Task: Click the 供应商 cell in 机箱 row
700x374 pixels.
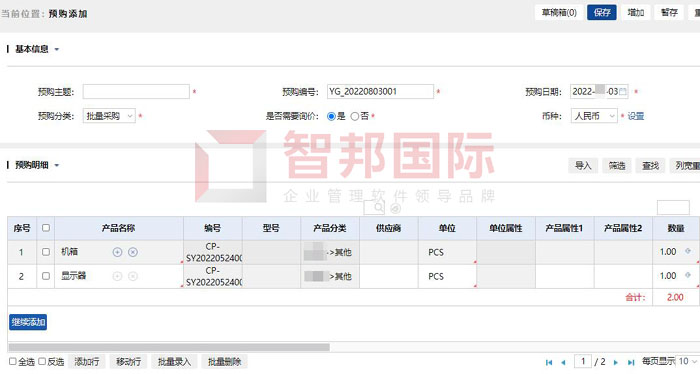Action: click(x=388, y=252)
